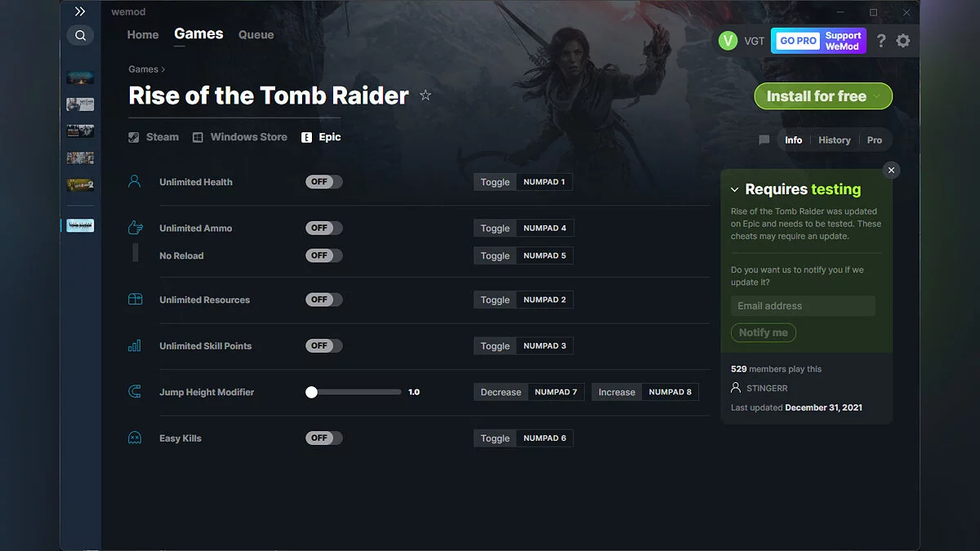Collapse the Requires testing section
Image resolution: width=980 pixels, height=551 pixels.
click(734, 189)
